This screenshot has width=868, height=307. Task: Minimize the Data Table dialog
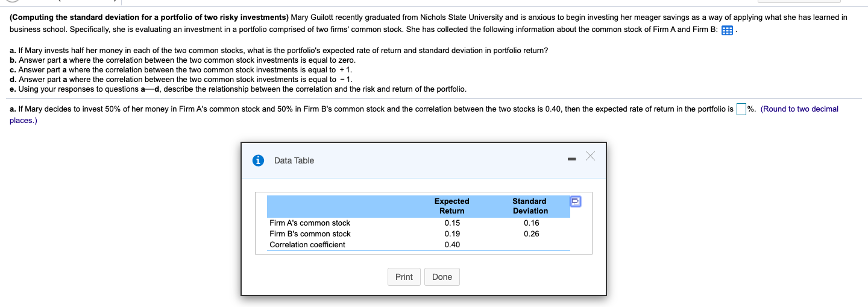pyautogui.click(x=571, y=160)
